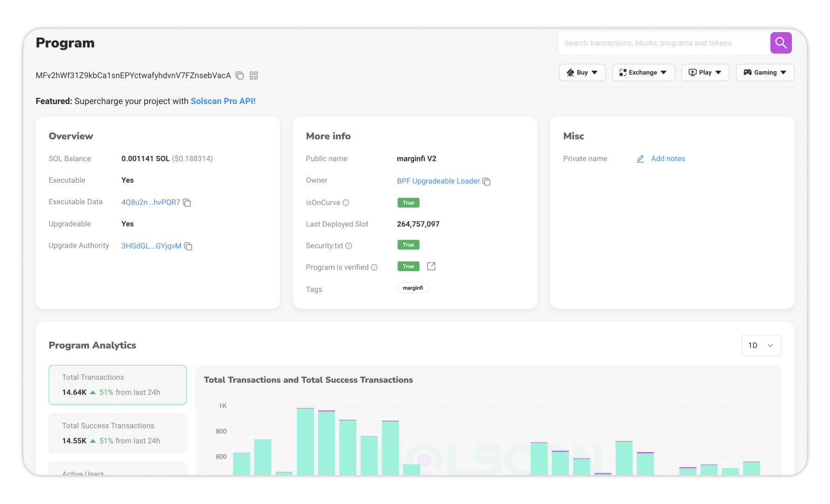Image resolution: width=830 pixels, height=504 pixels.
Task: Click the Program page title
Action: click(65, 43)
